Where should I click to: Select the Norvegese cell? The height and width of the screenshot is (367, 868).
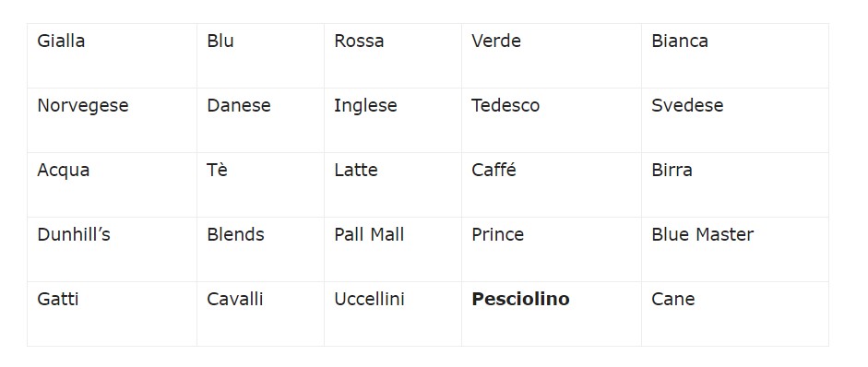[112, 120]
